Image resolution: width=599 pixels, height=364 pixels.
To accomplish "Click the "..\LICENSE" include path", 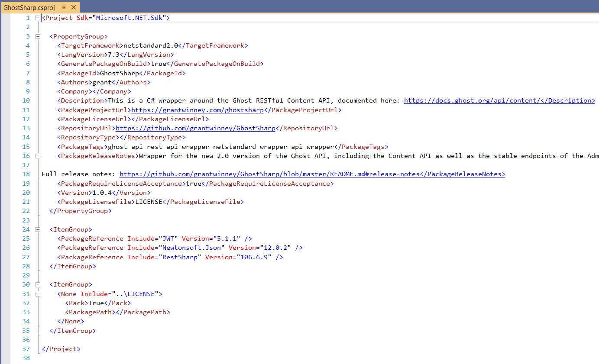I will coord(135,294).
